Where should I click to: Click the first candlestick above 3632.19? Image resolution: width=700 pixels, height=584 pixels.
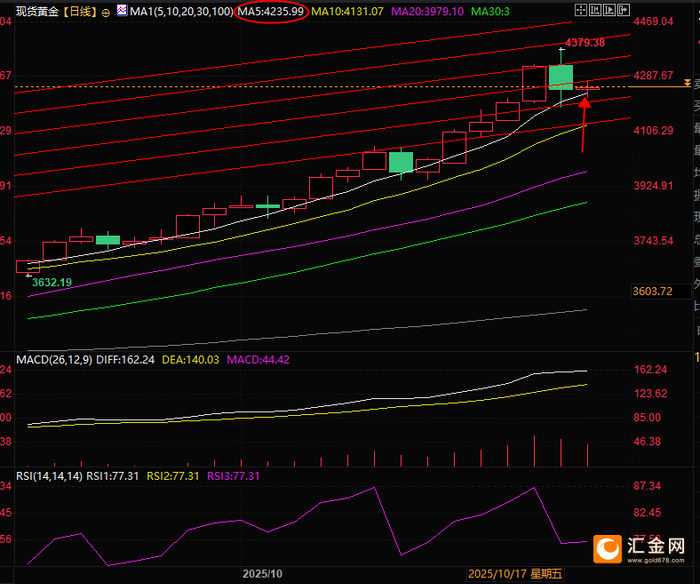[28, 267]
